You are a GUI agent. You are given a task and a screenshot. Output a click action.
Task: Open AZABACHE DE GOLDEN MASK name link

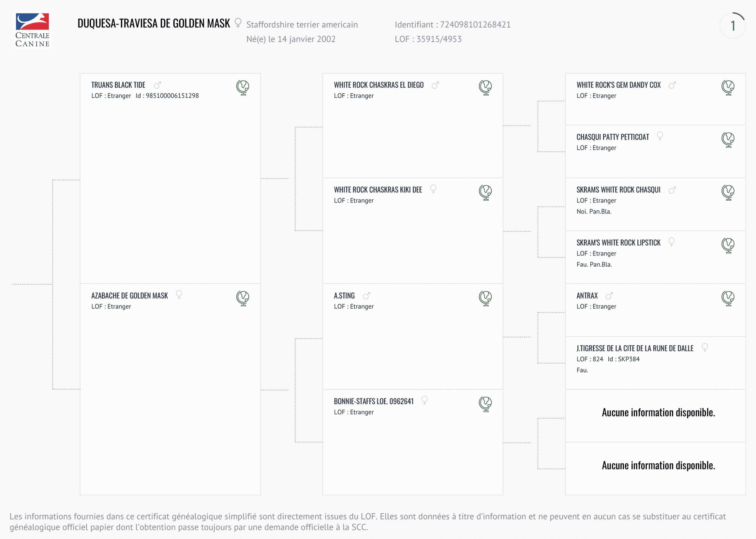point(129,296)
